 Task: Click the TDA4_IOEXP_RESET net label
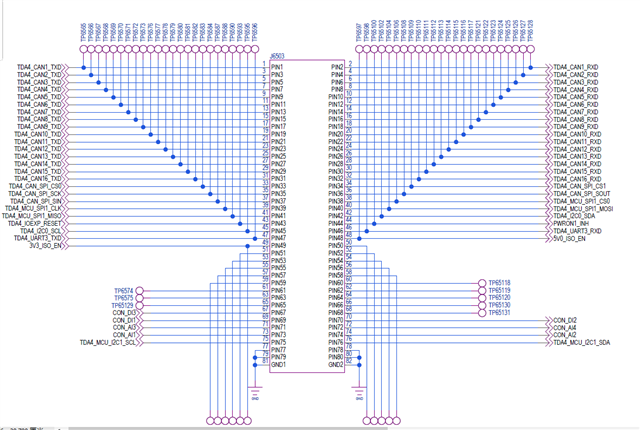pos(35,224)
